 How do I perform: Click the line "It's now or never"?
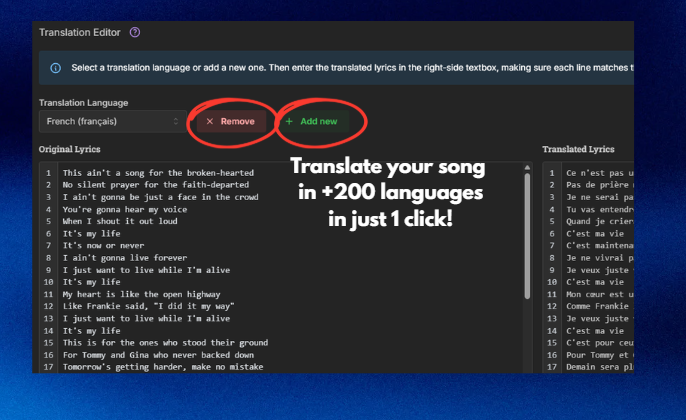coord(103,245)
